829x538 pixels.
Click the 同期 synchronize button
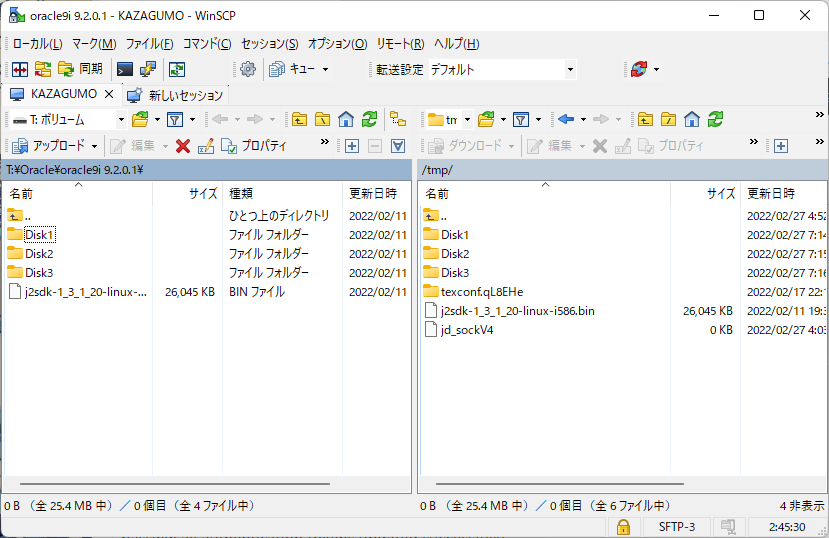80,69
